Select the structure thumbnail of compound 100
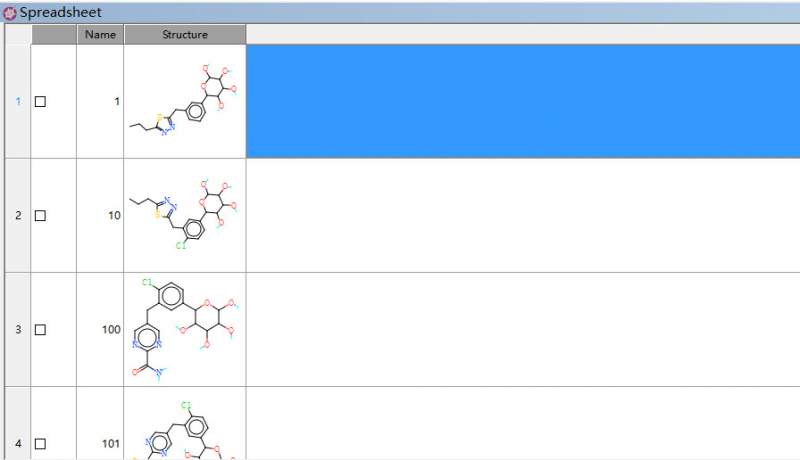800x460 pixels. tap(185, 330)
